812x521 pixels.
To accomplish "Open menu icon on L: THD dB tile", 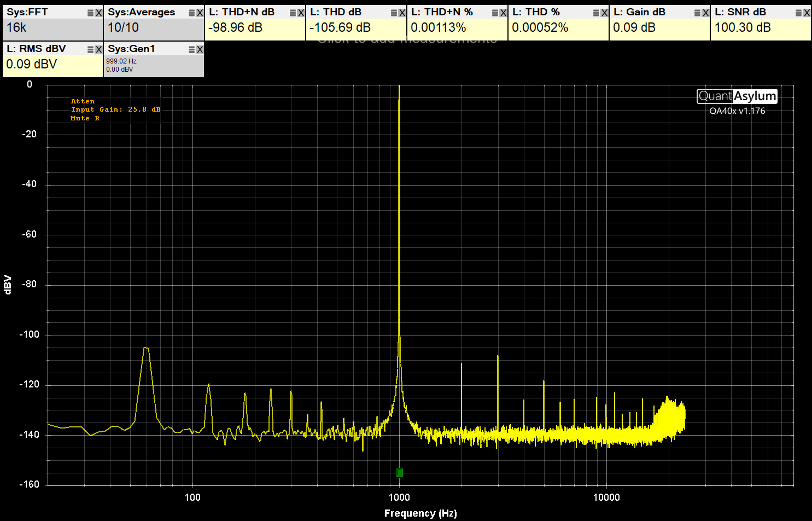I will (394, 13).
